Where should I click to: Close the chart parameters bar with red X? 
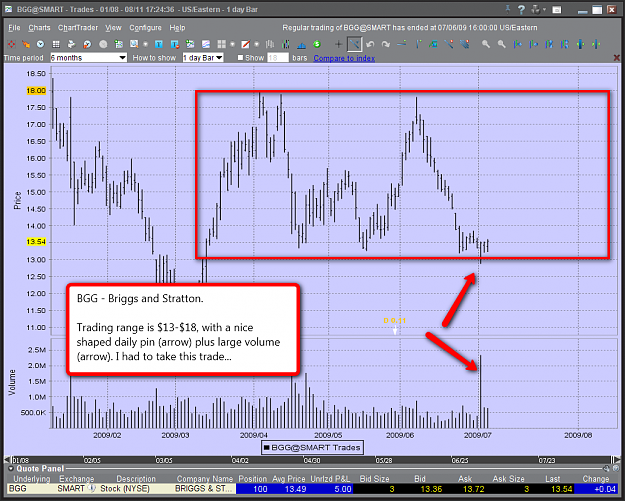click(x=617, y=58)
